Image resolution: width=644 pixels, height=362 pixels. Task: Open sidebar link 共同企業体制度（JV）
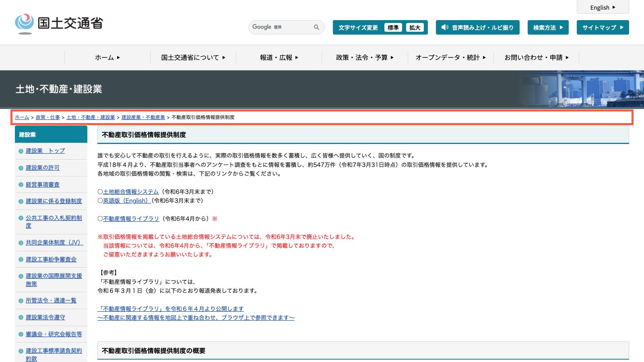coord(54,243)
